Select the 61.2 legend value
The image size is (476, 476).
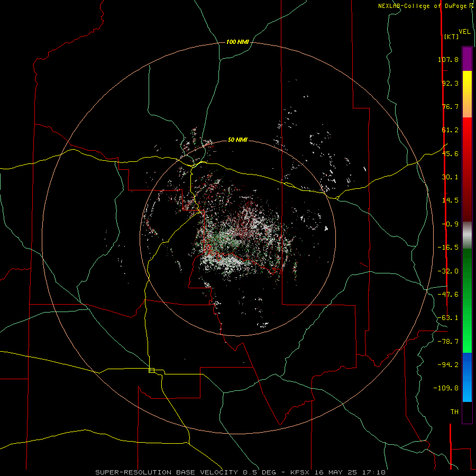pos(450,130)
